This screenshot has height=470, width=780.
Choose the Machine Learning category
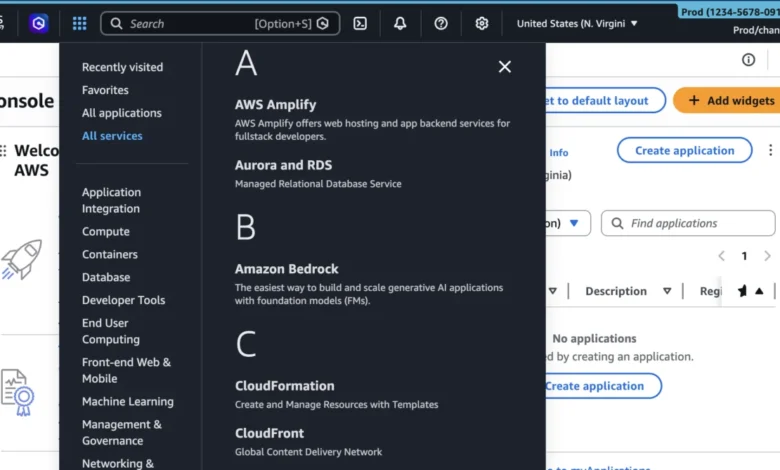[127, 401]
